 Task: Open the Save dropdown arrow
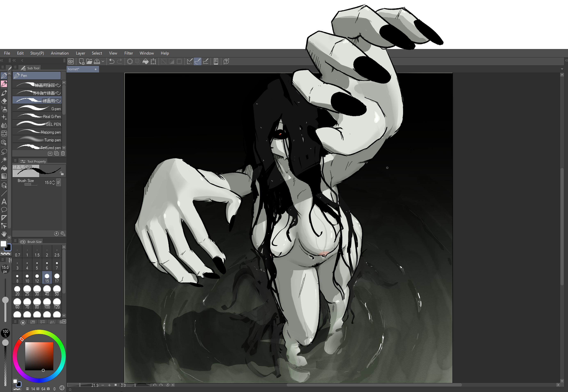(103, 61)
